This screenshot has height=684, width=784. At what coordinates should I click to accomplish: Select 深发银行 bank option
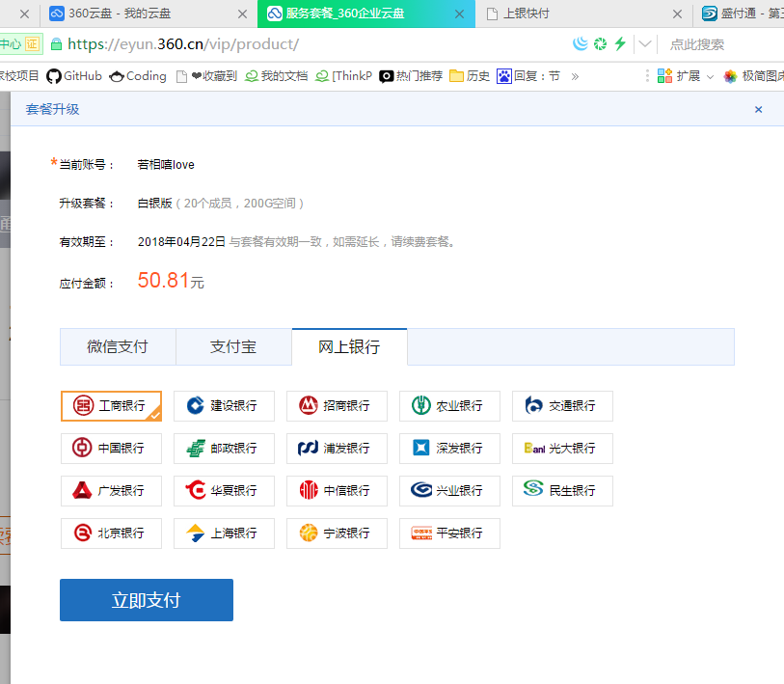[x=449, y=449]
